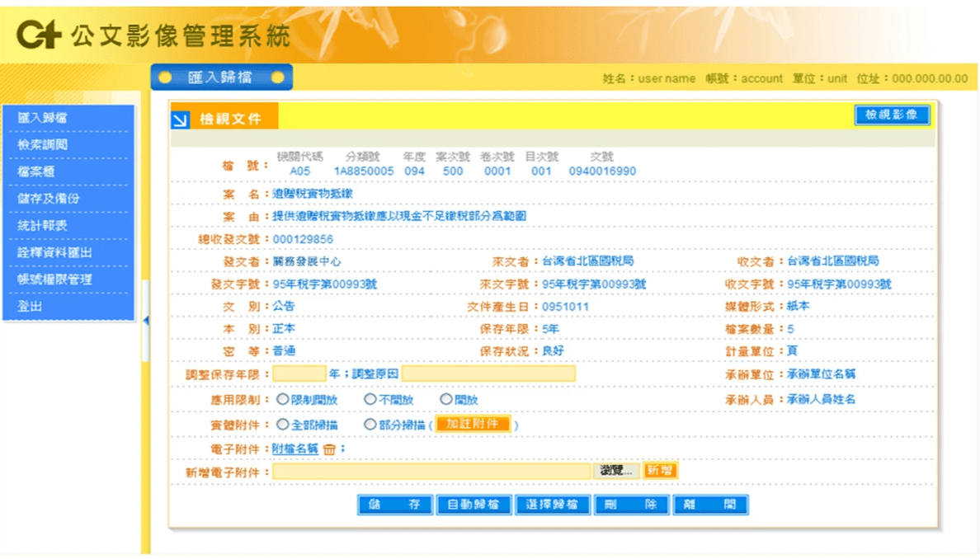This screenshot has width=980, height=559.
Task: Click the trash icon beside 附檔名稱
Action: pyautogui.click(x=329, y=449)
